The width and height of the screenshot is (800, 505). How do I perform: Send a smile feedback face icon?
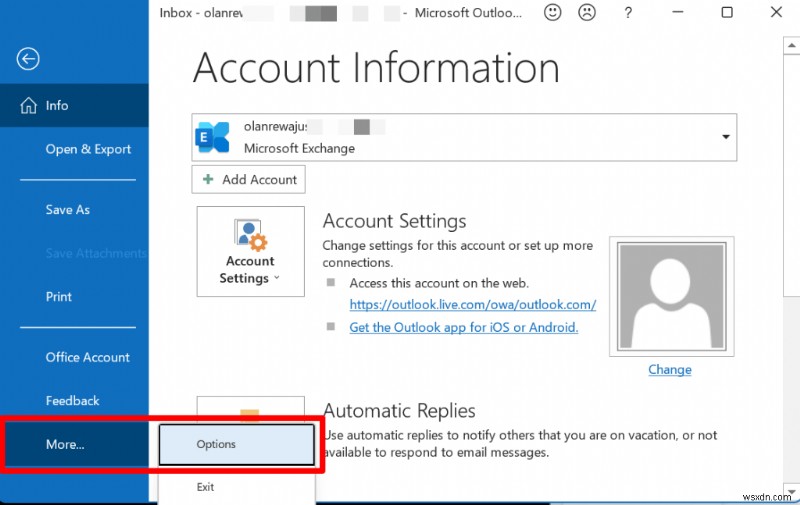(x=552, y=12)
